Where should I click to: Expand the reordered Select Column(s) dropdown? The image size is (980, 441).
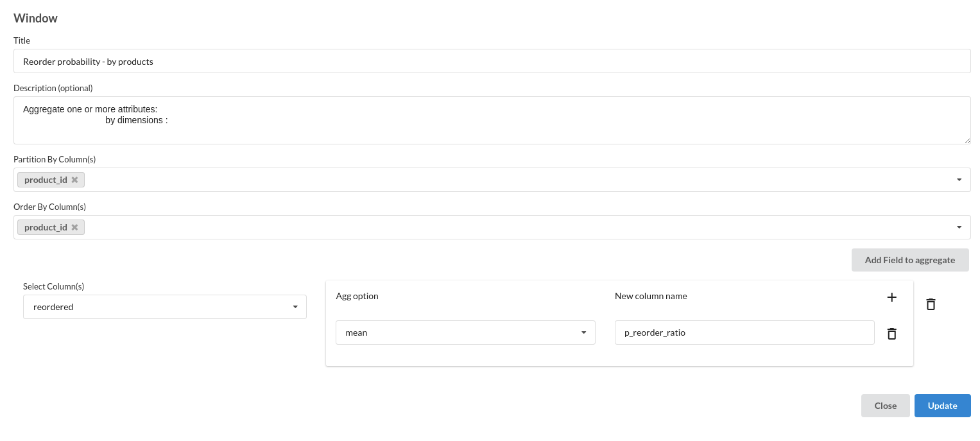coord(165,307)
